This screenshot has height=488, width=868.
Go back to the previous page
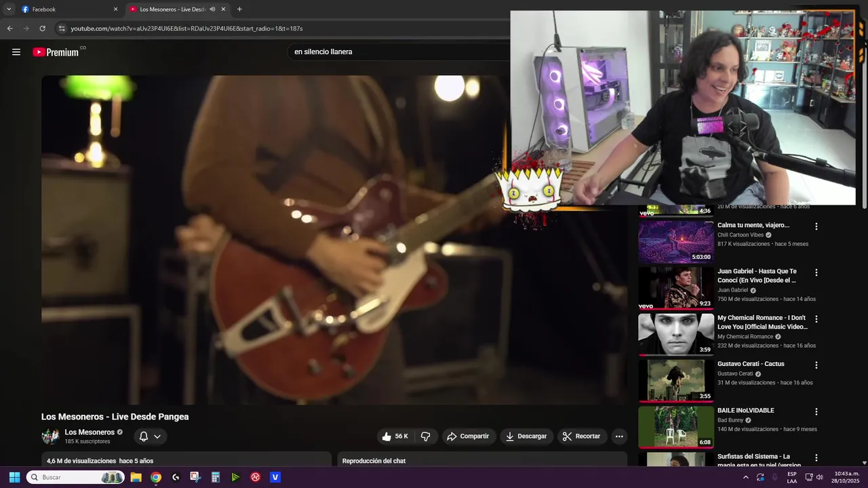pos(9,28)
